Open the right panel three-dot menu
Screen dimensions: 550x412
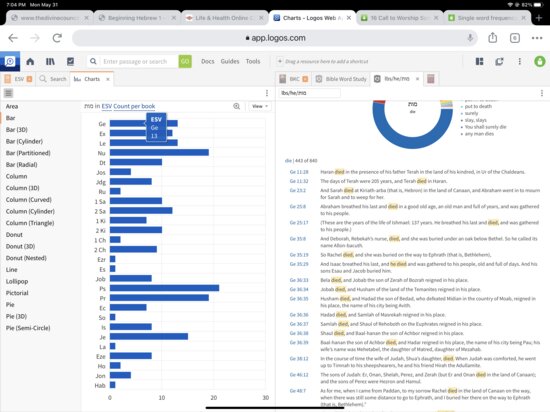coord(542,93)
